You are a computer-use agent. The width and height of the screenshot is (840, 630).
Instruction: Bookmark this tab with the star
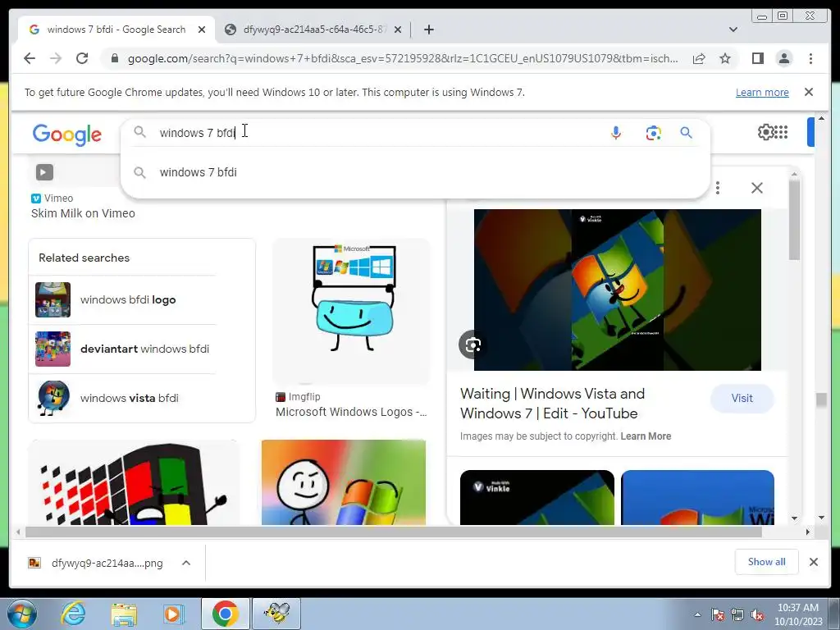725,58
